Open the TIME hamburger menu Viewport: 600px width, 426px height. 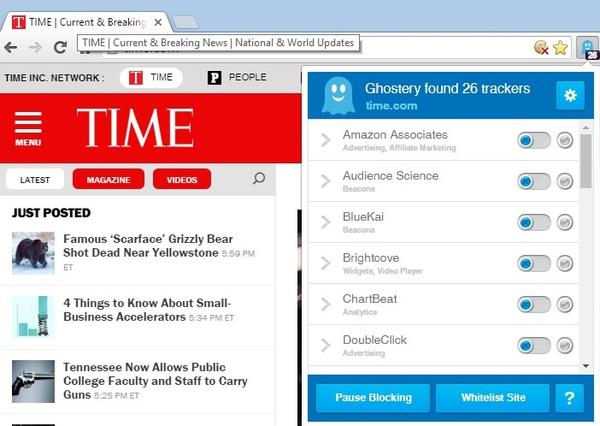pos(28,128)
